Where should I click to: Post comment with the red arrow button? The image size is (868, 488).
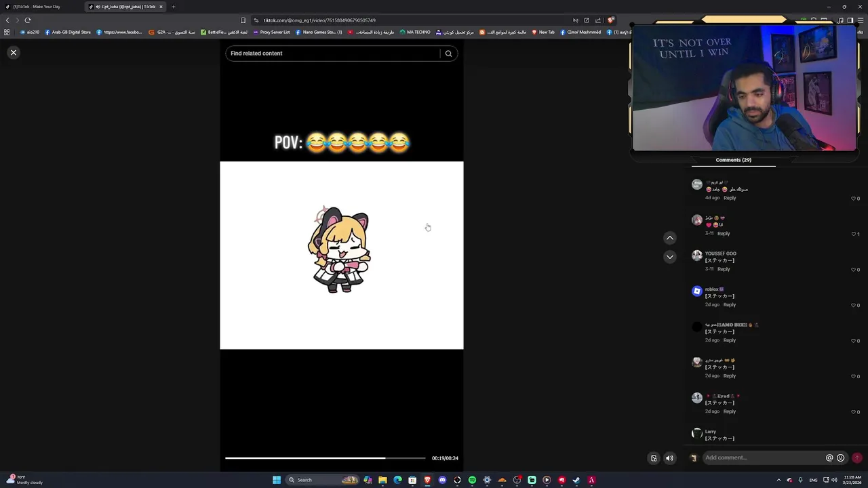(x=857, y=458)
